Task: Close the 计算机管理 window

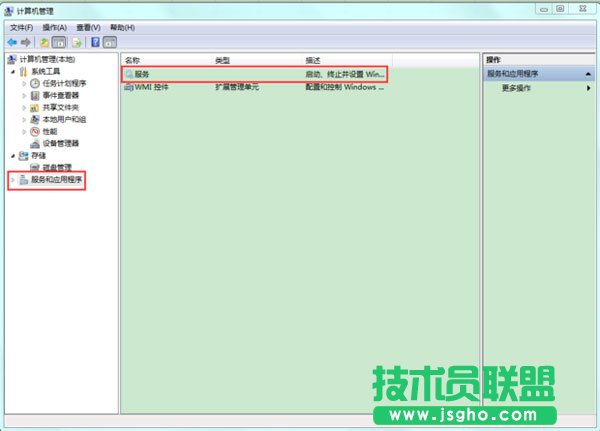Action: click(583, 9)
